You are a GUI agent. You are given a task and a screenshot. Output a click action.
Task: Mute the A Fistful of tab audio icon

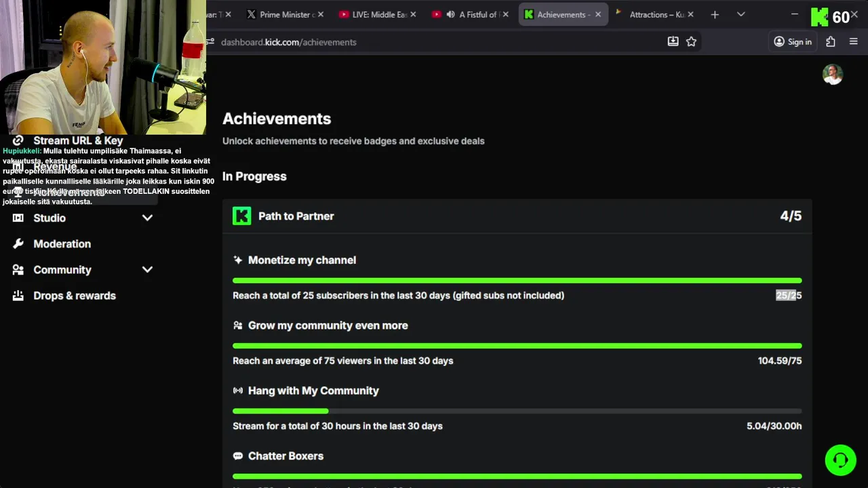[x=450, y=14]
